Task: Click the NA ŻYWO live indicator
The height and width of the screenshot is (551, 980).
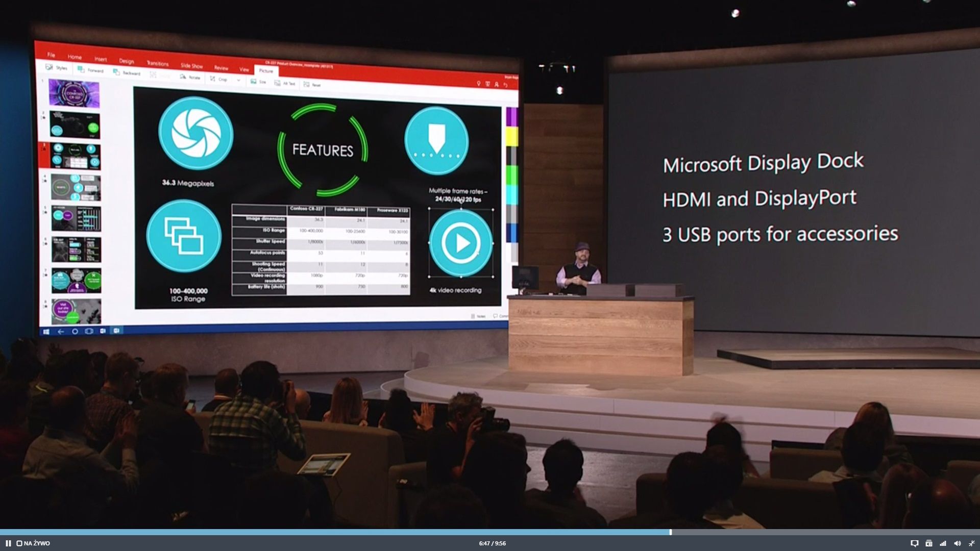Action: tap(34, 543)
